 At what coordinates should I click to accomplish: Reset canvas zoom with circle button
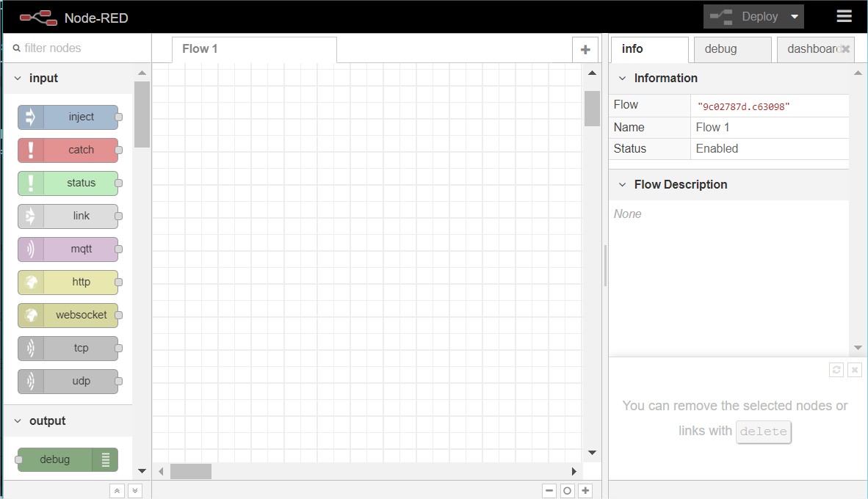point(568,491)
